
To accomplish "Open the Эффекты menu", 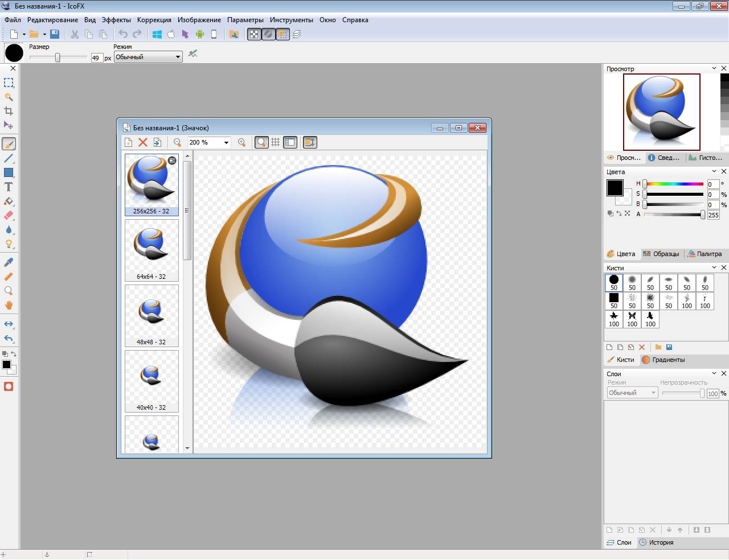I will click(x=116, y=20).
